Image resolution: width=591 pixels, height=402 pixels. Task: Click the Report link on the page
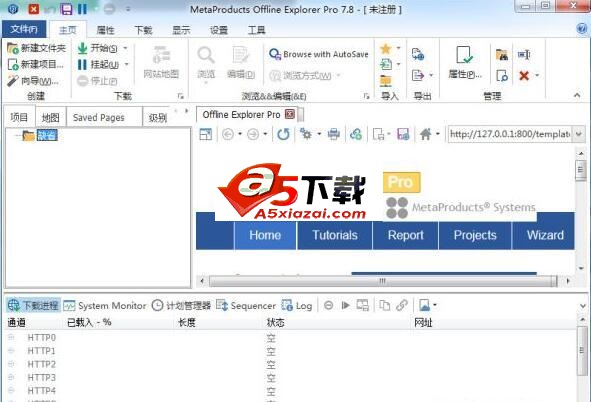click(x=406, y=235)
